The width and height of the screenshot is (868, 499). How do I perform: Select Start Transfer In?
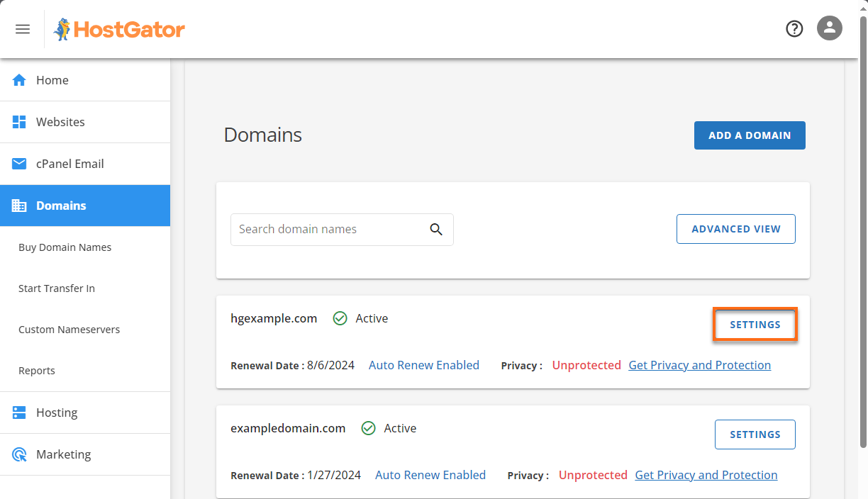click(56, 288)
